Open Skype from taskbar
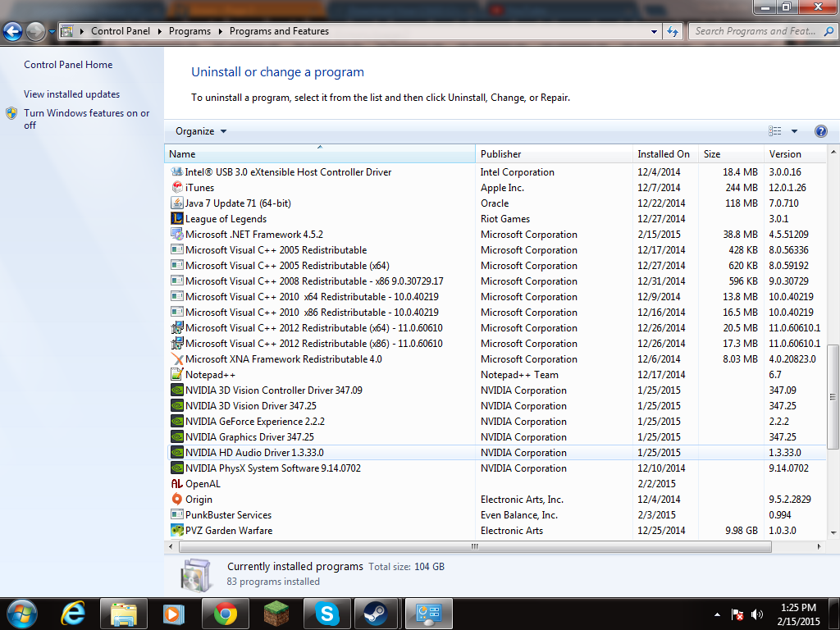 click(x=326, y=614)
